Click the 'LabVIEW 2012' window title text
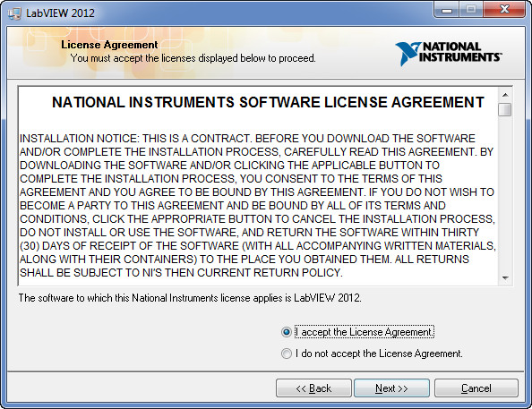Screen dimensions: 532x409 pos(60,13)
